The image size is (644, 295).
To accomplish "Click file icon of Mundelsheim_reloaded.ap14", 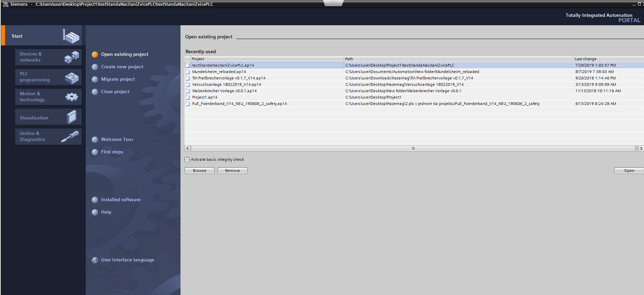I will [x=188, y=72].
